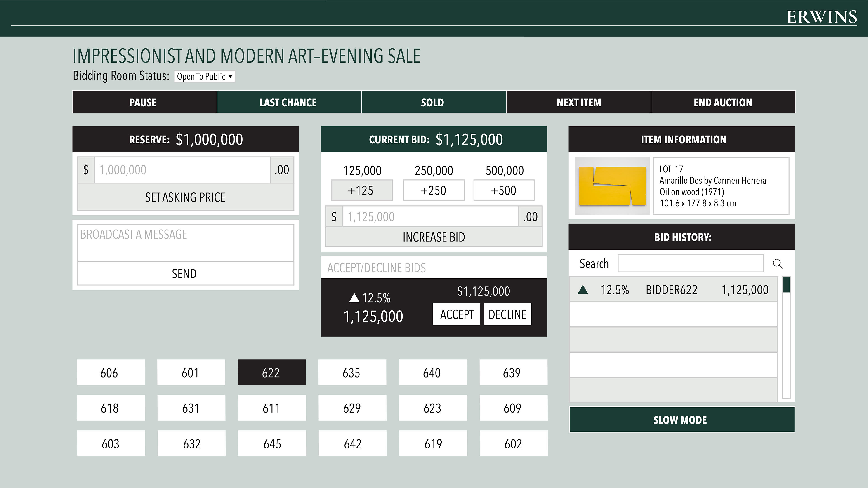Open the Bidding Room Status dropdown
The height and width of the screenshot is (488, 868).
click(x=204, y=76)
